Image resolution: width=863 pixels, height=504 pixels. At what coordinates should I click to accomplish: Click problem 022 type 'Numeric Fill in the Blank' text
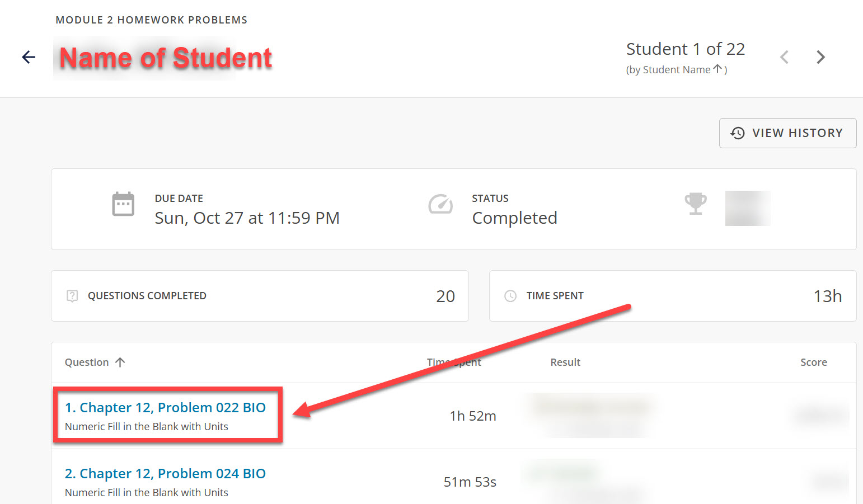pyautogui.click(x=147, y=427)
